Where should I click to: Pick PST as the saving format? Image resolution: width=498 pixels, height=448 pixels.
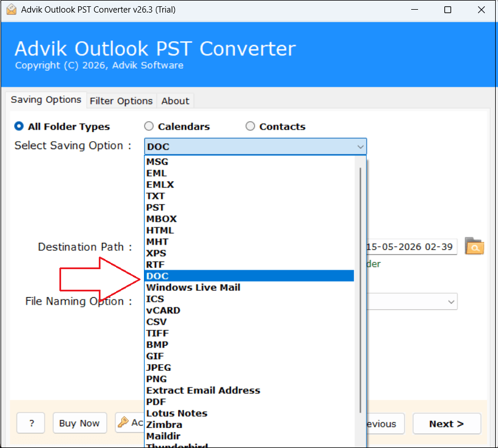click(x=250, y=207)
